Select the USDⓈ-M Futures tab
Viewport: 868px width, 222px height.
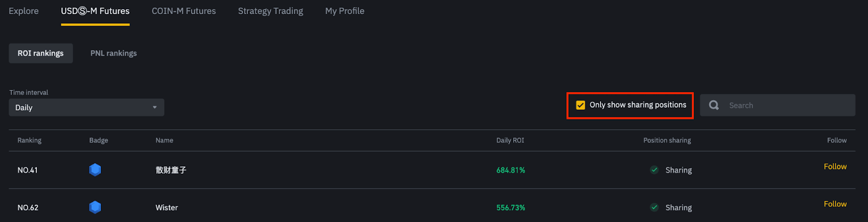95,11
